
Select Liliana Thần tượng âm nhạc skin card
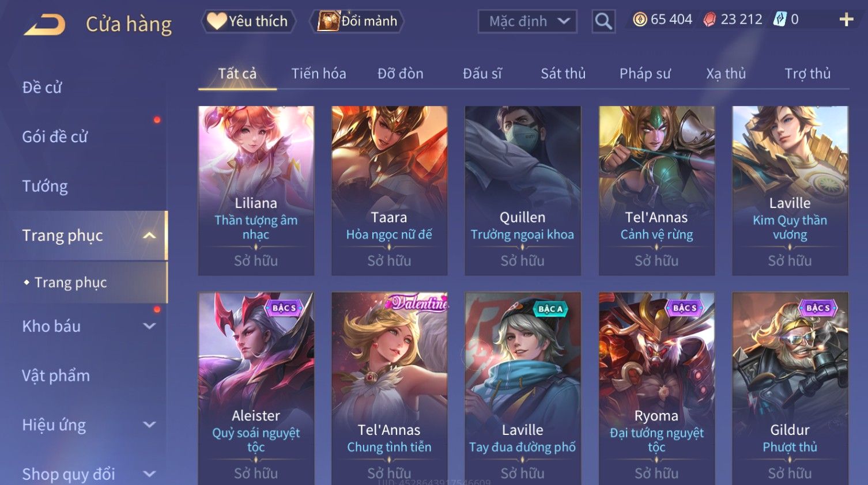(x=256, y=191)
